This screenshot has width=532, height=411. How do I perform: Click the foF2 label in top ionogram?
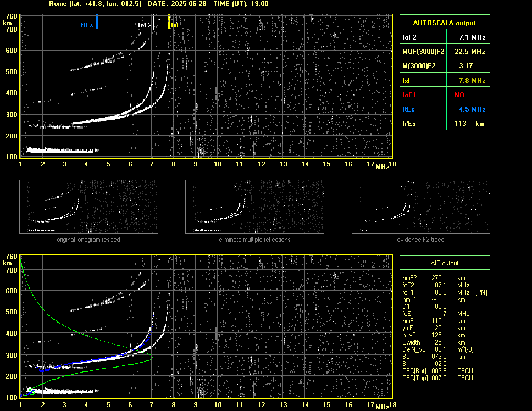[145, 25]
